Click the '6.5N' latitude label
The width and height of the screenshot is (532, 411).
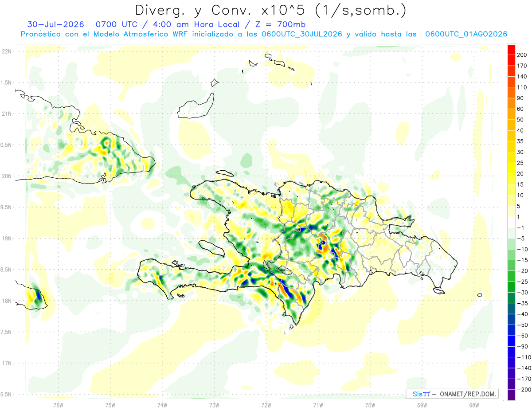(x=6, y=395)
